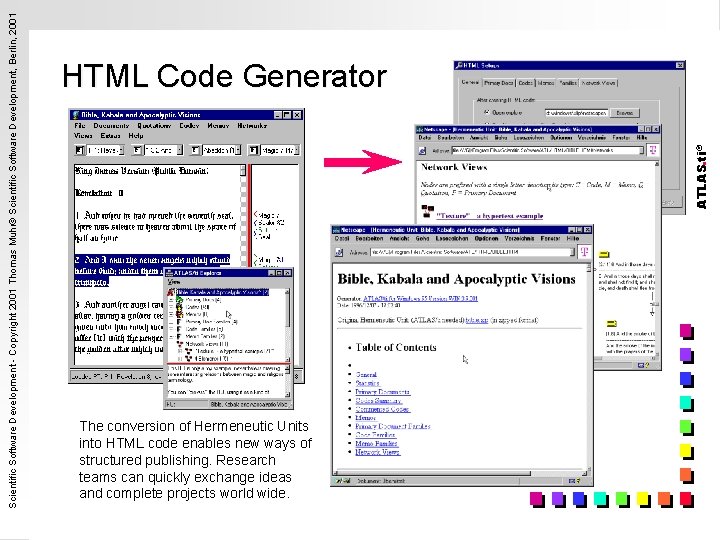
Task: Select the Memo Families node in Explorer
Action: [205, 337]
